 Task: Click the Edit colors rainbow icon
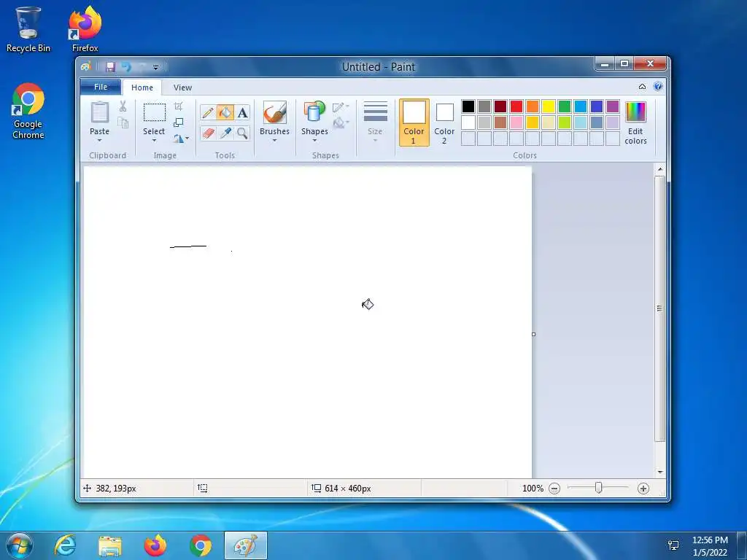tap(635, 112)
